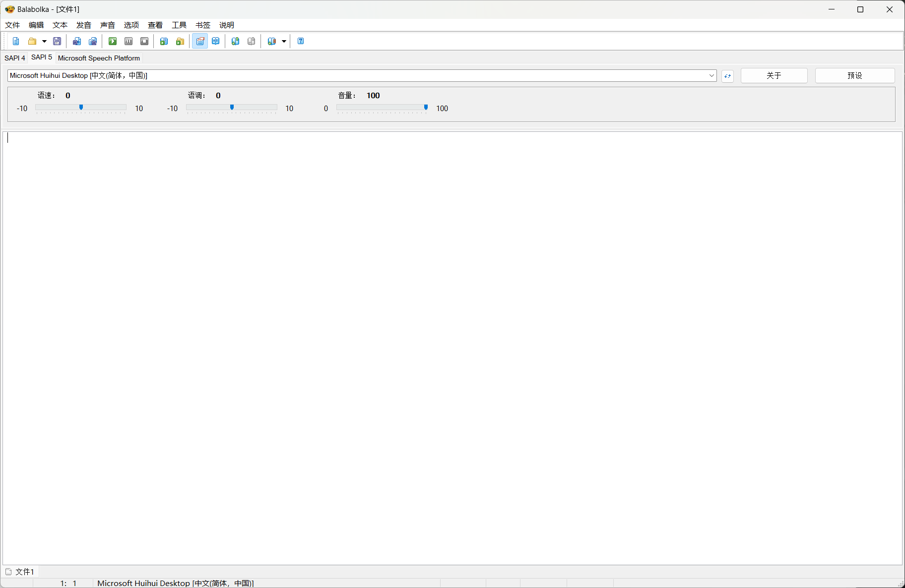Viewport: 905px width, 588px height.
Task: Switch to the SAPI 4 tab
Action: (15, 58)
